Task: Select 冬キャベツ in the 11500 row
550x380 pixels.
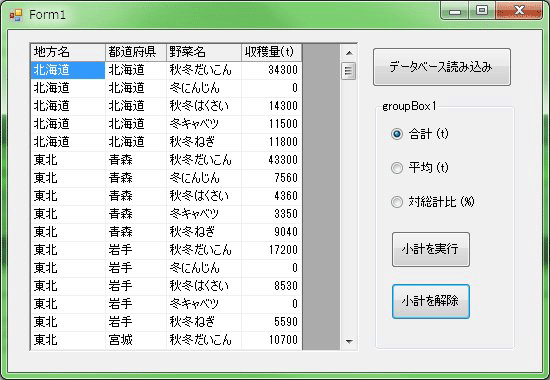Action: pos(204,124)
